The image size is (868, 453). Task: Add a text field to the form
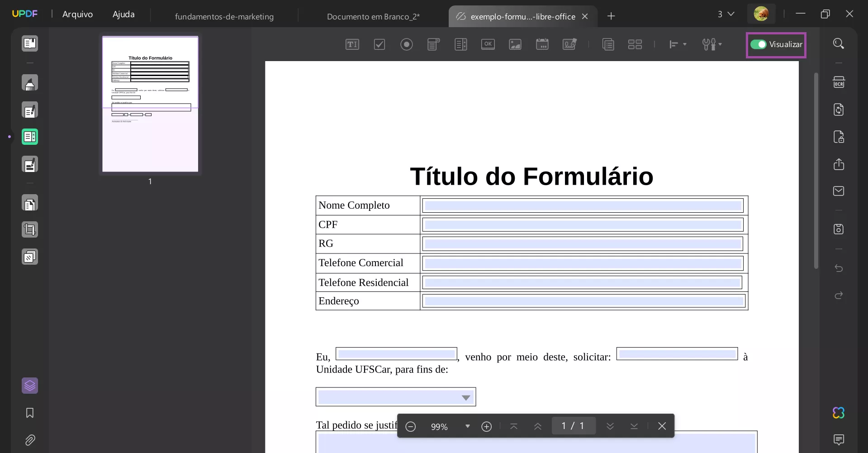(352, 44)
